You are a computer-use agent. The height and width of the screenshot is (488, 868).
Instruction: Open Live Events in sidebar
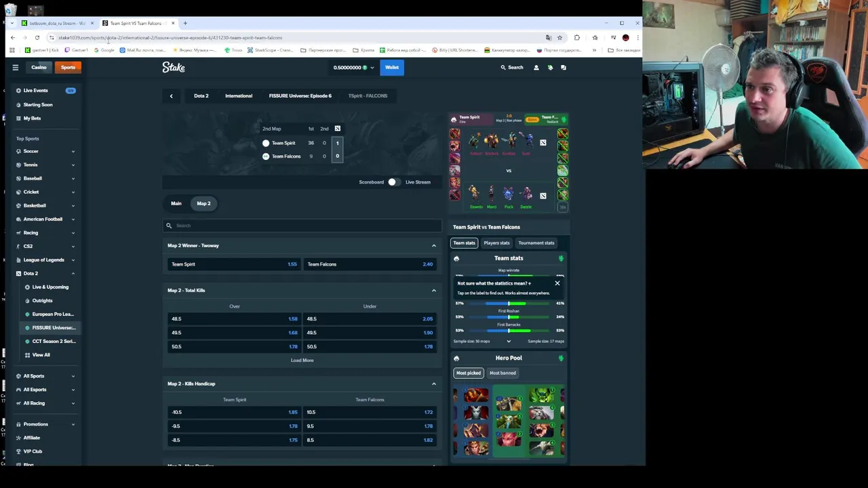pyautogui.click(x=35, y=90)
